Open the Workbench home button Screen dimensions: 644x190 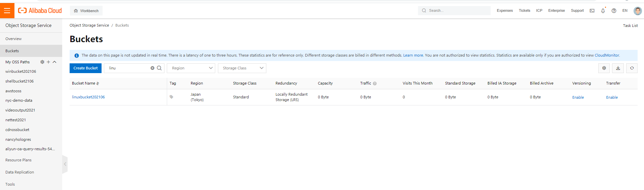coord(86,11)
